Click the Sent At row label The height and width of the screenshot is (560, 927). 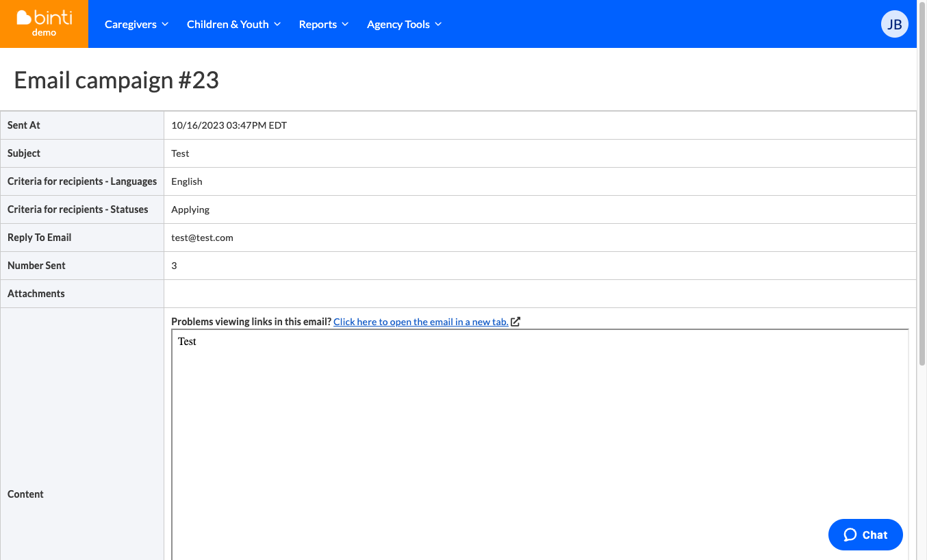24,125
